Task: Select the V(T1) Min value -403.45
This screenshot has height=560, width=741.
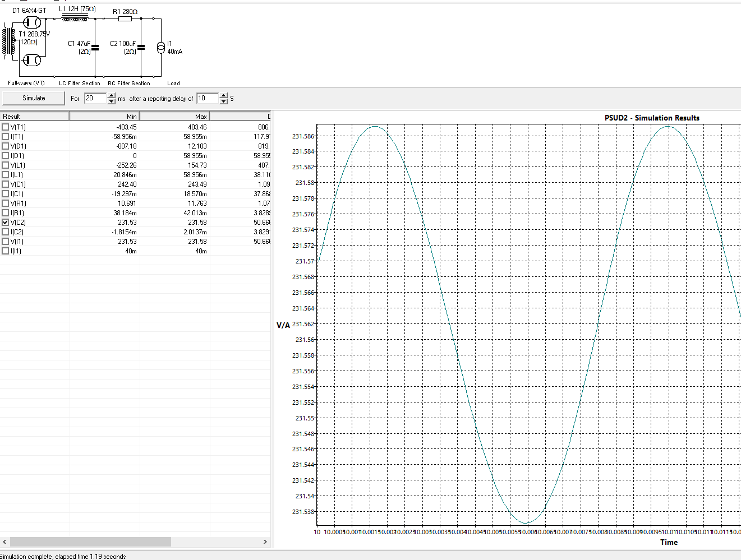Action: (126, 127)
